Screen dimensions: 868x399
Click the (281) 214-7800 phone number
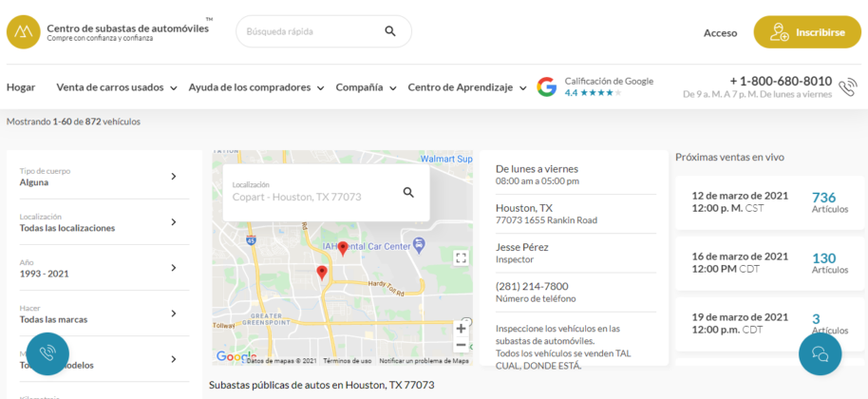[x=532, y=286]
